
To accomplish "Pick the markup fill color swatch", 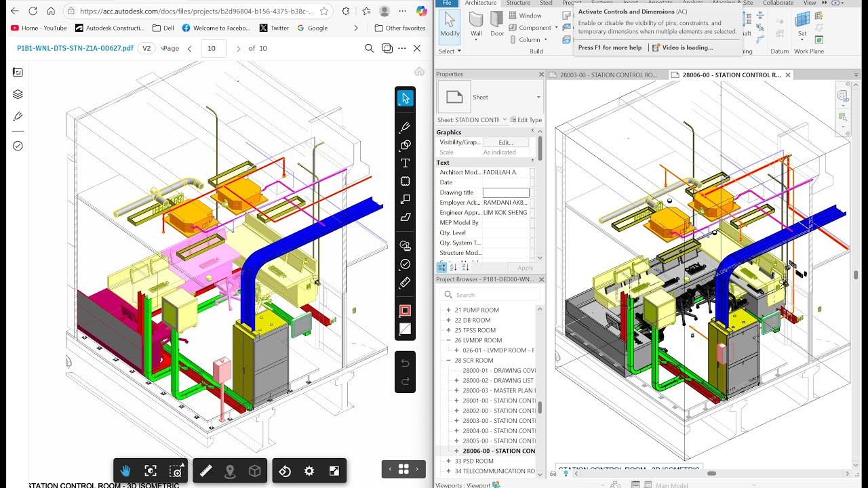I will coord(406,329).
